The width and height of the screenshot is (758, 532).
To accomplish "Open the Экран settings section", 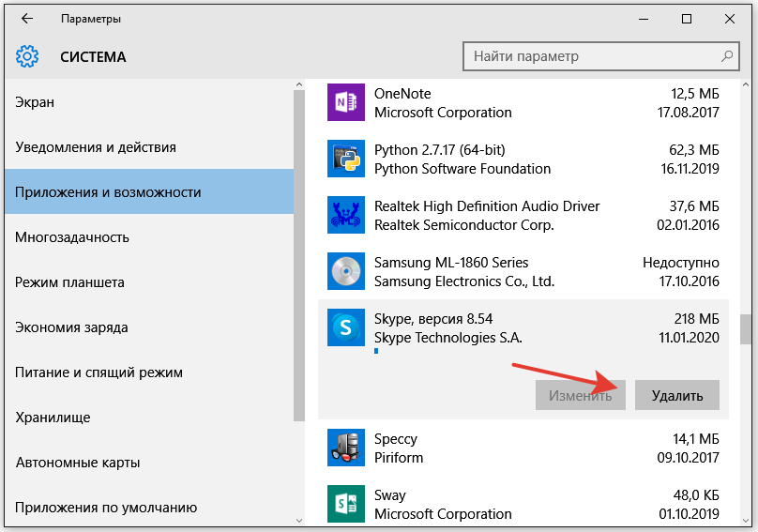I will point(36,102).
